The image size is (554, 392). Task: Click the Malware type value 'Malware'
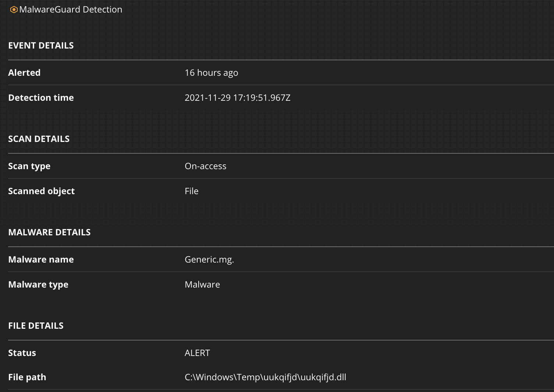[202, 284]
